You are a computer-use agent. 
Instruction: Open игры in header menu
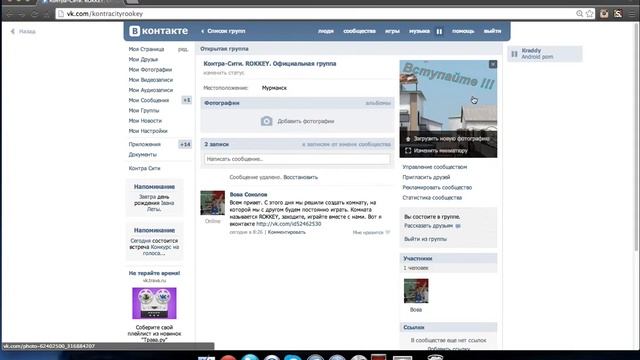coord(392,31)
